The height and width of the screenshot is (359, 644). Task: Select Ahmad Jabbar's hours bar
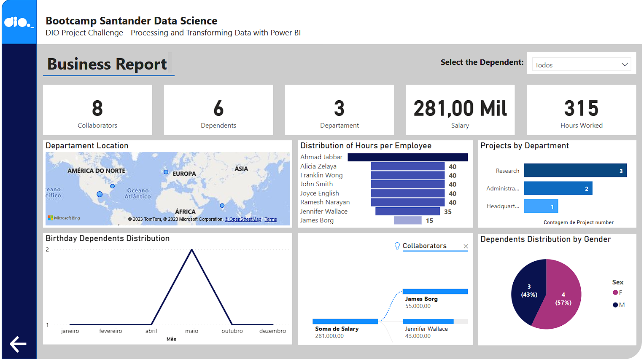coord(407,157)
